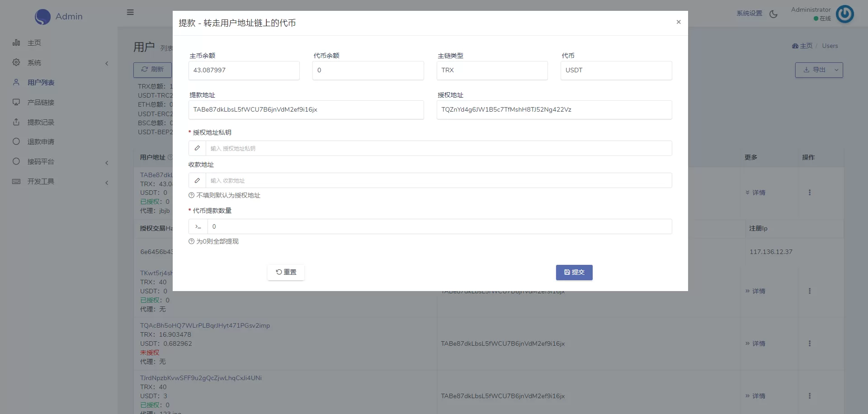Viewport: 868px width, 414px height.
Task: Open actions menu for TKwt5rj4s user row
Action: [810, 292]
